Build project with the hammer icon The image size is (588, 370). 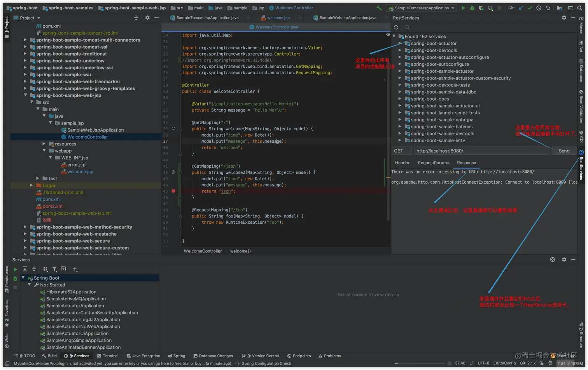pos(379,8)
